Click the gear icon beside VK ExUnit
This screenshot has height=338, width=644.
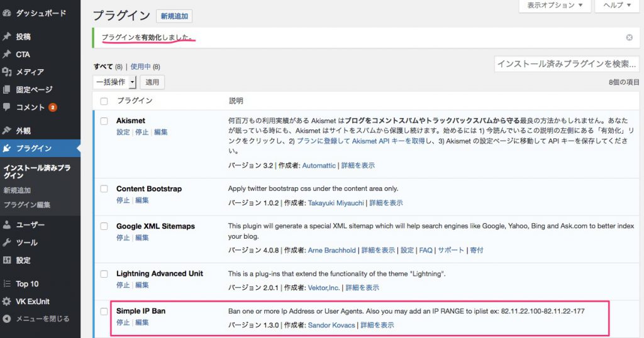(x=6, y=302)
